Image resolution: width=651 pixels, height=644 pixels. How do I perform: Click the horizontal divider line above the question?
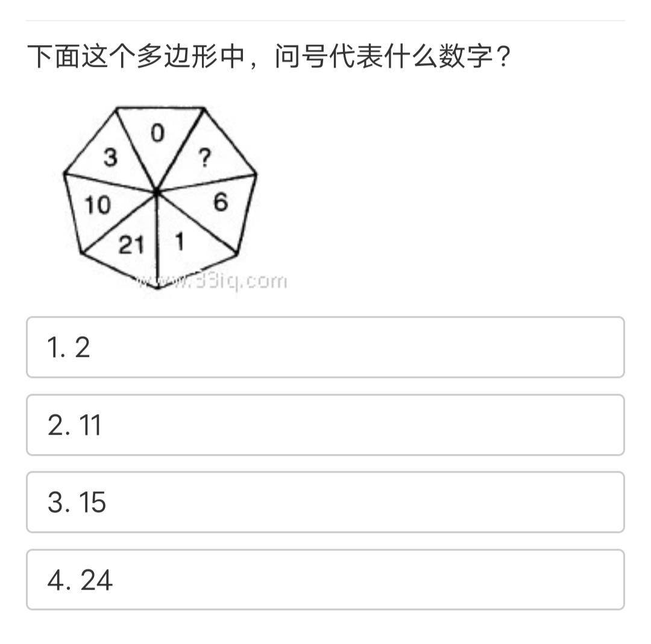[325, 20]
